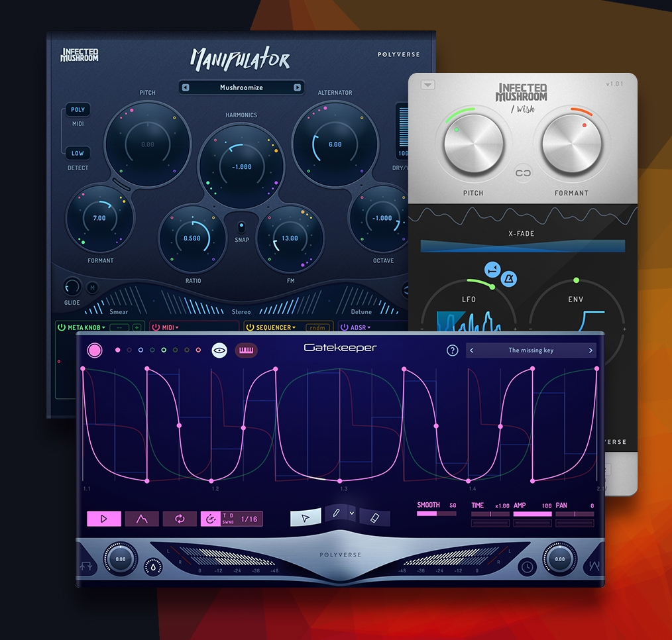672x640 pixels.
Task: Click the right 0.00 output gain knob
Action: tap(560, 559)
